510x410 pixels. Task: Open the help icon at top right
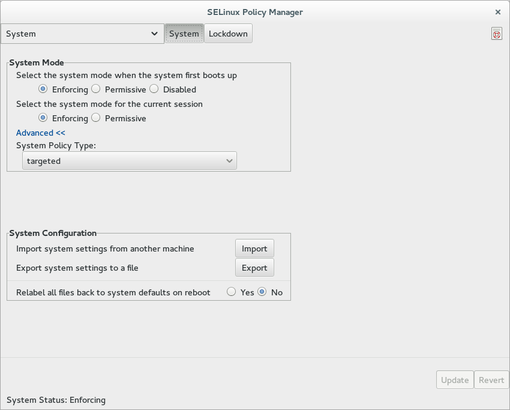(496, 34)
